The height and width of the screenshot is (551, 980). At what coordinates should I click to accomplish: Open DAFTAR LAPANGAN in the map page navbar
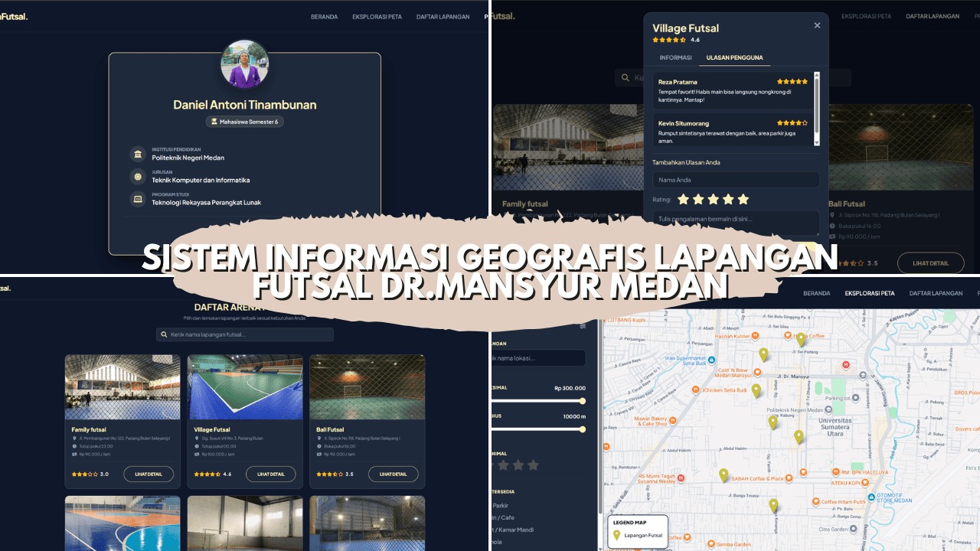pos(936,293)
